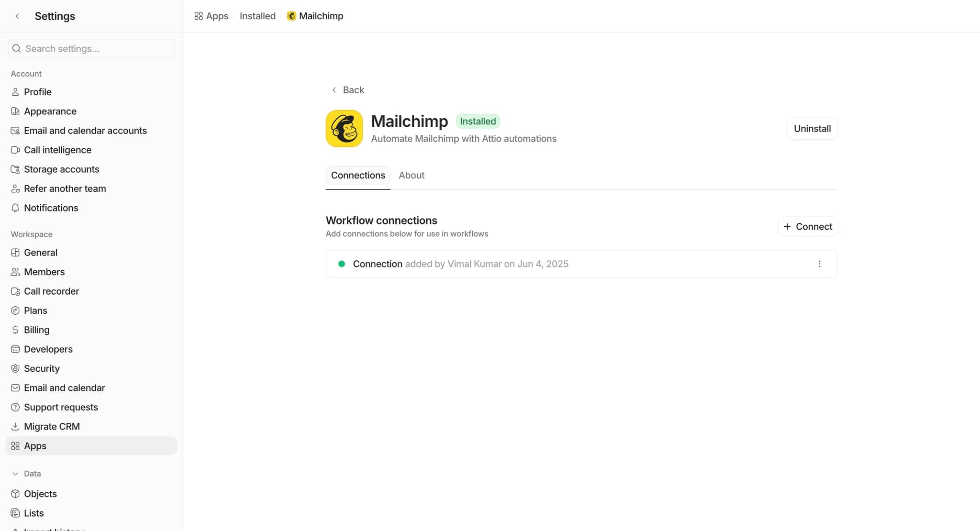Click the Email and calendar accounts icon
980x531 pixels.
(15, 130)
